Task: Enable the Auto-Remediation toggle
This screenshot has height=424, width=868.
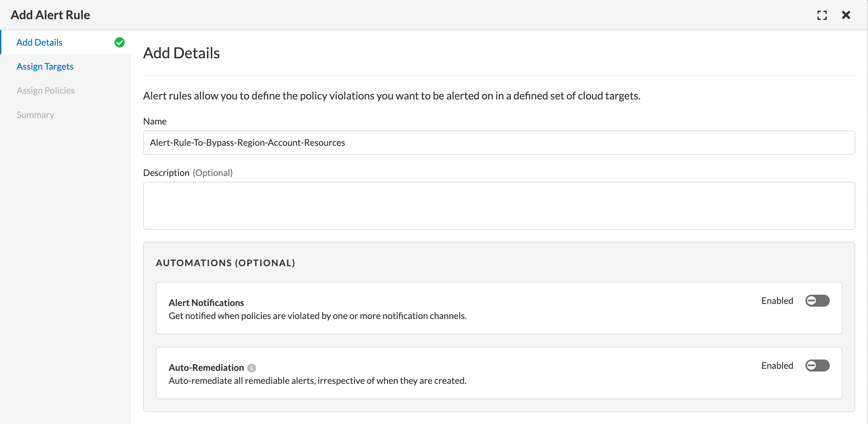Action: pyautogui.click(x=817, y=366)
